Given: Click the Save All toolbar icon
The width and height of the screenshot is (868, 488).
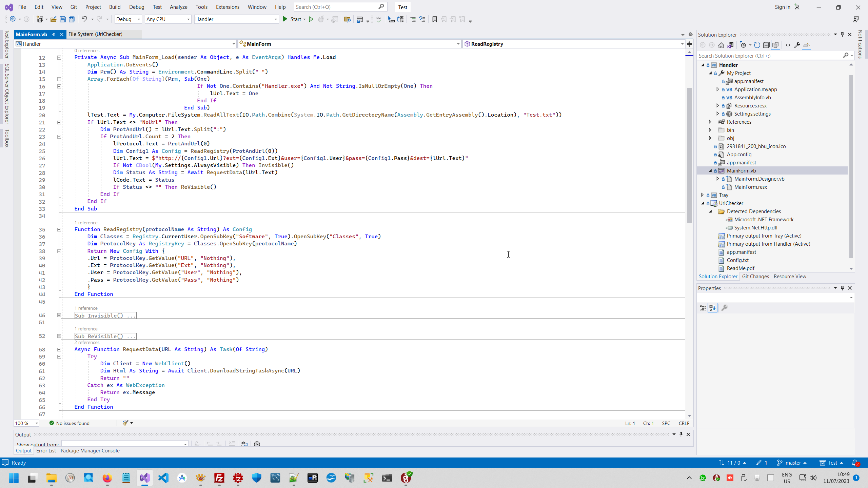Looking at the screenshot, I should click(72, 19).
